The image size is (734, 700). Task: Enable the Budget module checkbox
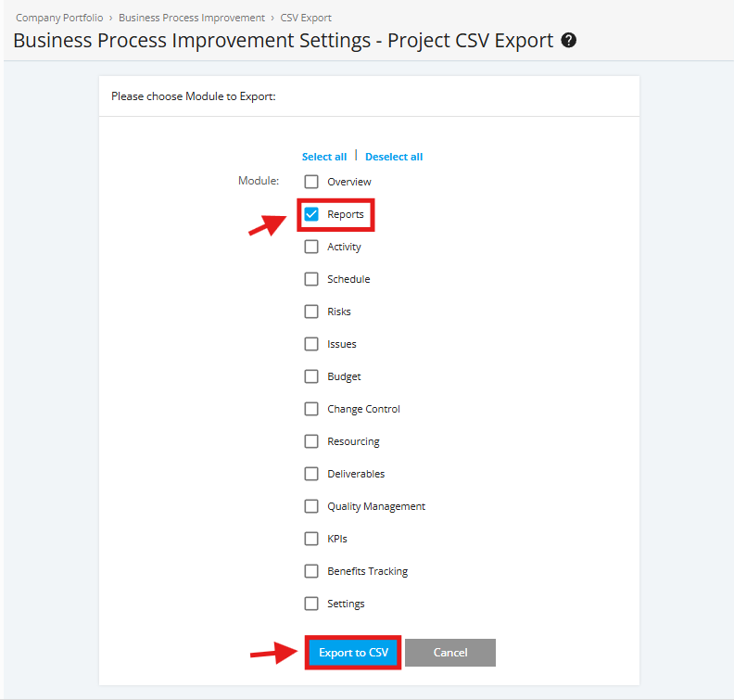coord(311,376)
